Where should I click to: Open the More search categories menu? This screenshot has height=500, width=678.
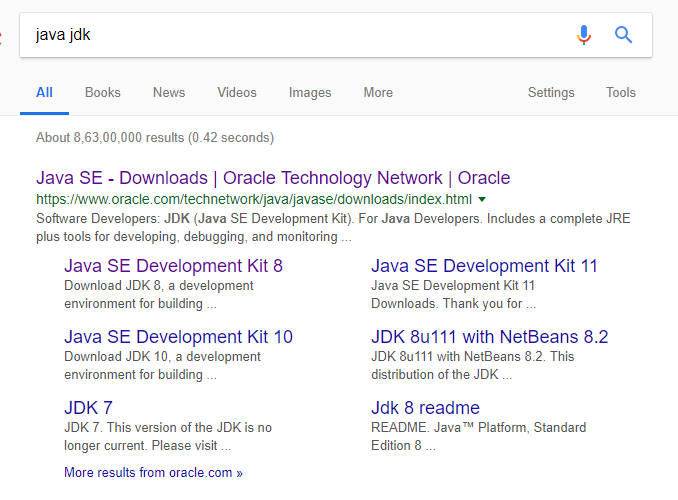[378, 93]
